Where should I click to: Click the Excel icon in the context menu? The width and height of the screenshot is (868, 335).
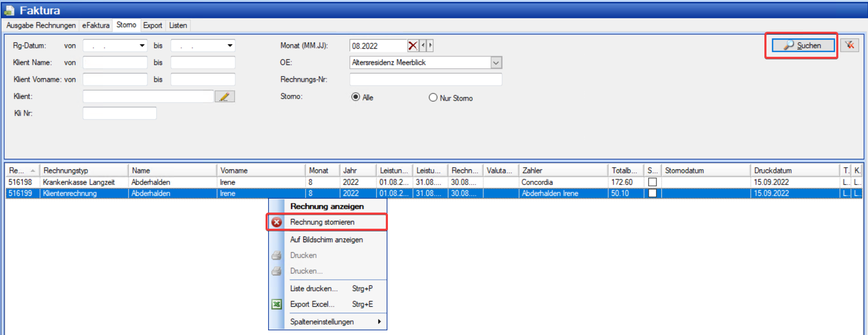[x=276, y=304]
